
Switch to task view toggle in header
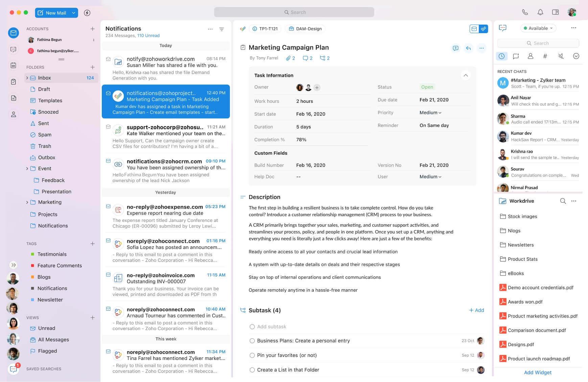pyautogui.click(x=484, y=29)
